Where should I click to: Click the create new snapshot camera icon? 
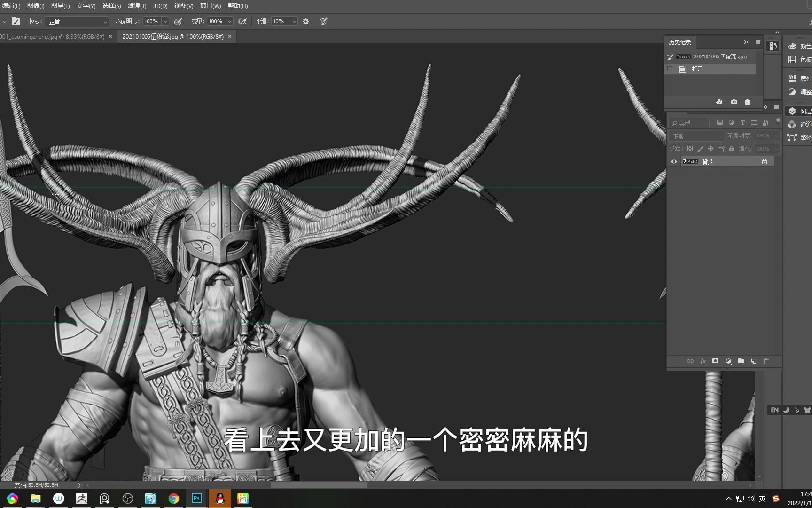734,102
